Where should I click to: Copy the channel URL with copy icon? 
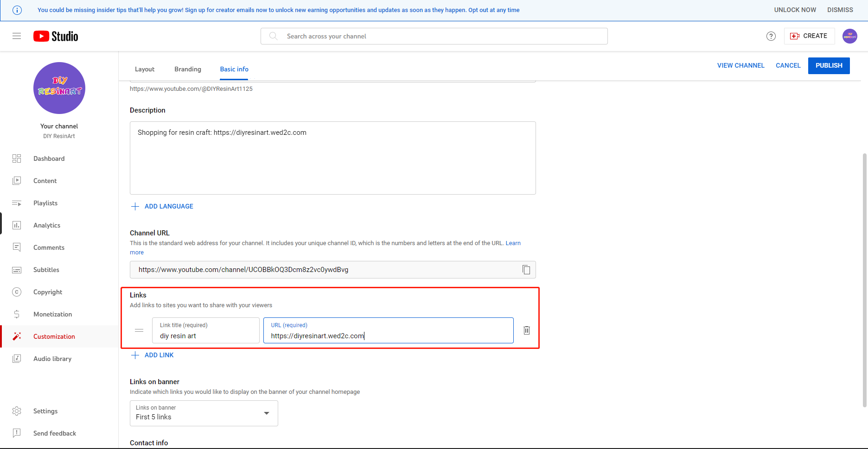click(526, 270)
